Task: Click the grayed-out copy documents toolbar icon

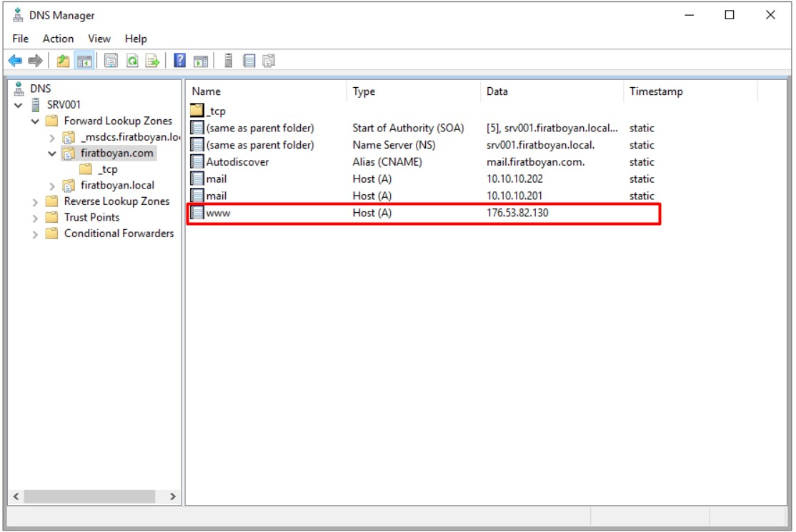Action: point(269,61)
